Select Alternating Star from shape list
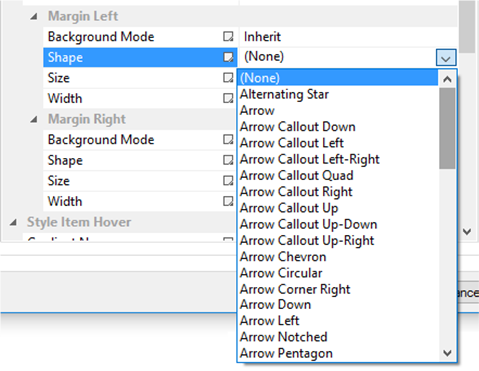 tap(284, 94)
